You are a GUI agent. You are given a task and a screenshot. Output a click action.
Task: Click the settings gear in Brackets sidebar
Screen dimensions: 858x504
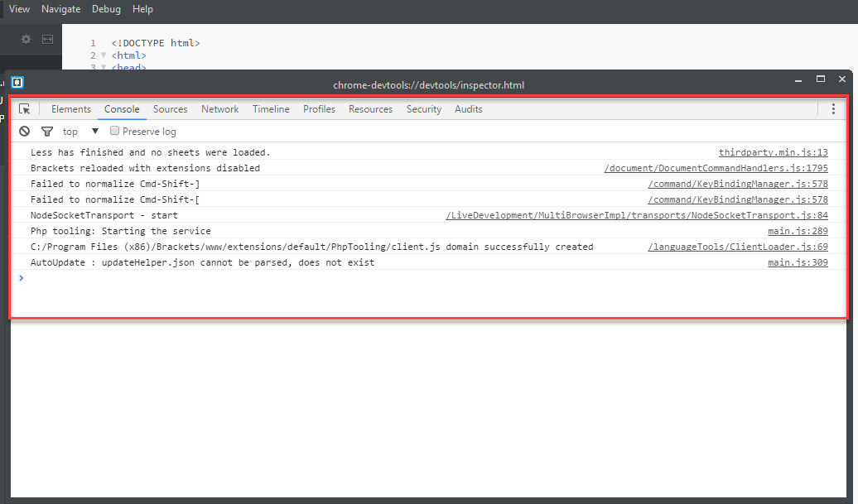pos(25,39)
